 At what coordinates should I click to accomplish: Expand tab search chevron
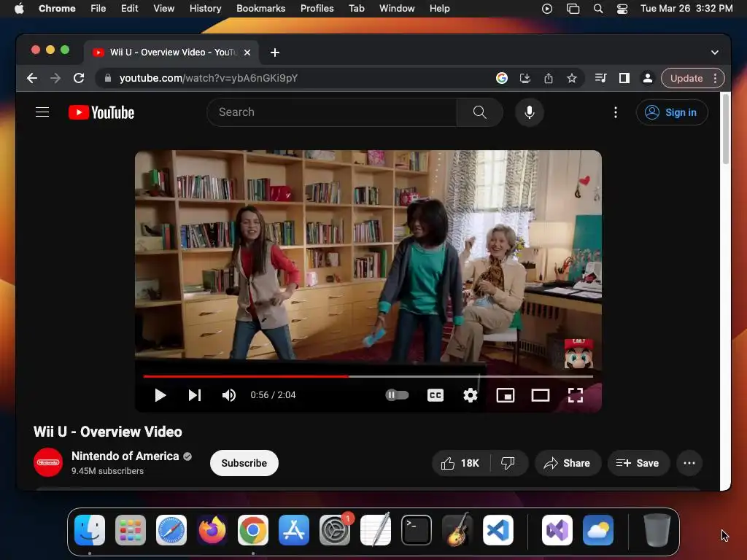pyautogui.click(x=715, y=52)
